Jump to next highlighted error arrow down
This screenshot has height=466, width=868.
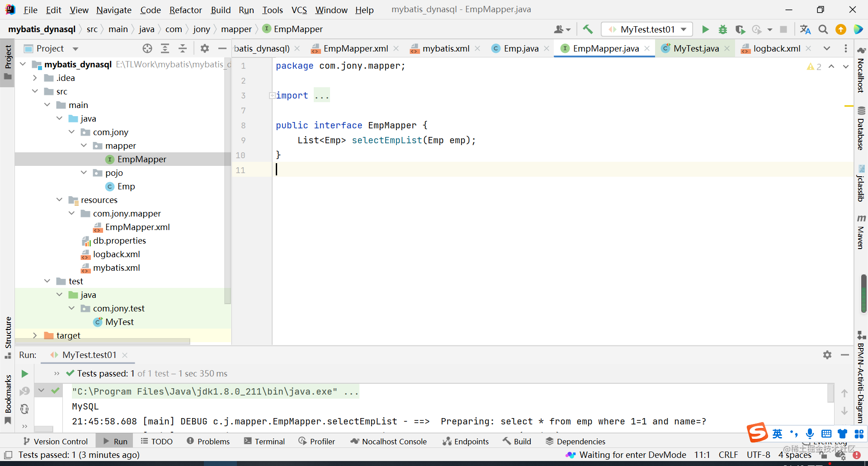click(x=846, y=66)
